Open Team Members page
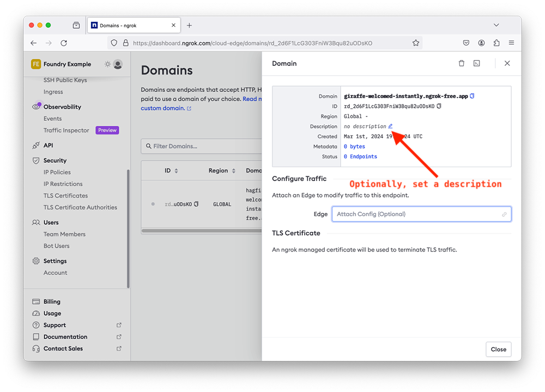 coord(64,234)
